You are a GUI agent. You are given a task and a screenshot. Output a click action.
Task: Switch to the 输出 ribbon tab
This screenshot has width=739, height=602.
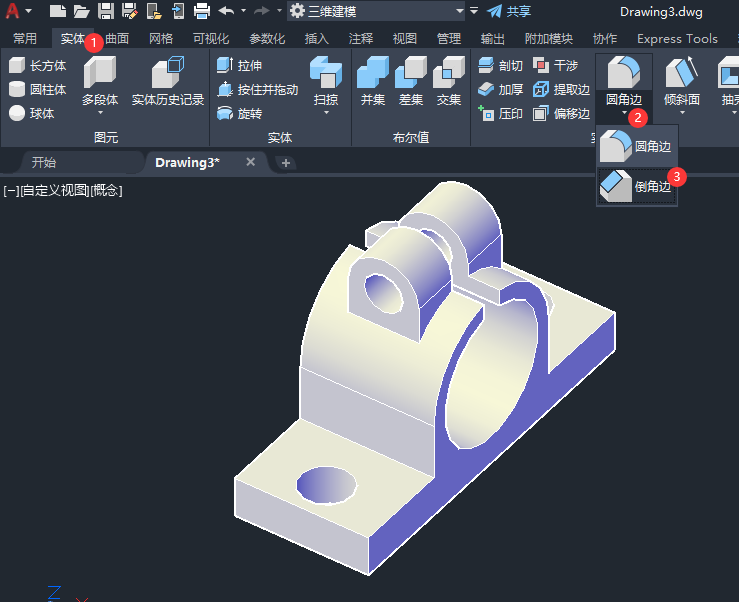pos(493,39)
